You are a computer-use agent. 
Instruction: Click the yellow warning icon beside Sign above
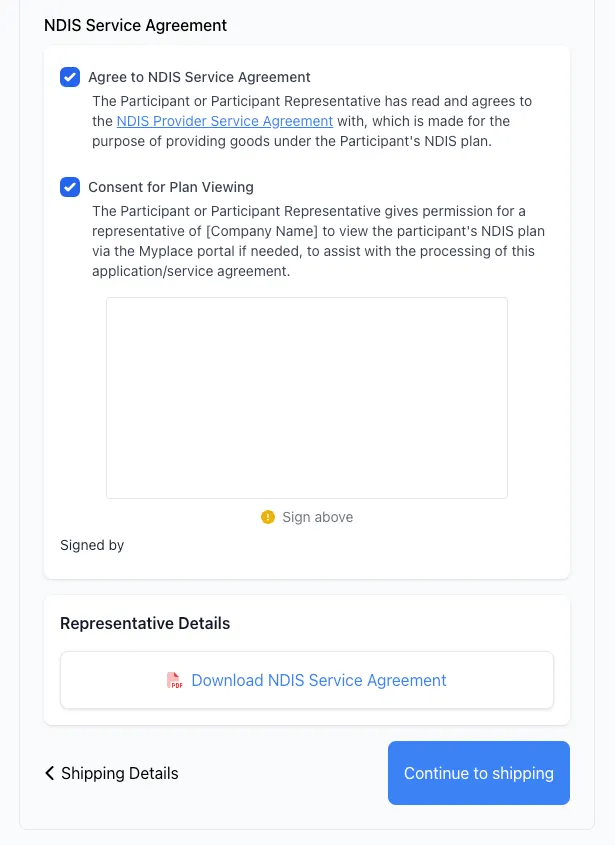click(268, 517)
